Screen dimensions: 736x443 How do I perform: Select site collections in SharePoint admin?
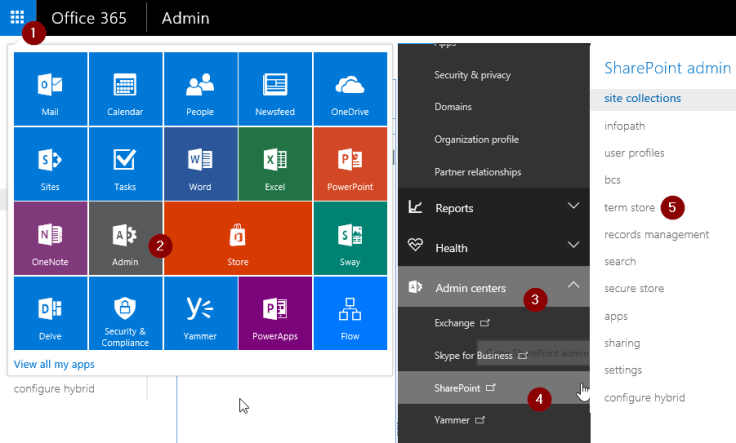(x=642, y=98)
